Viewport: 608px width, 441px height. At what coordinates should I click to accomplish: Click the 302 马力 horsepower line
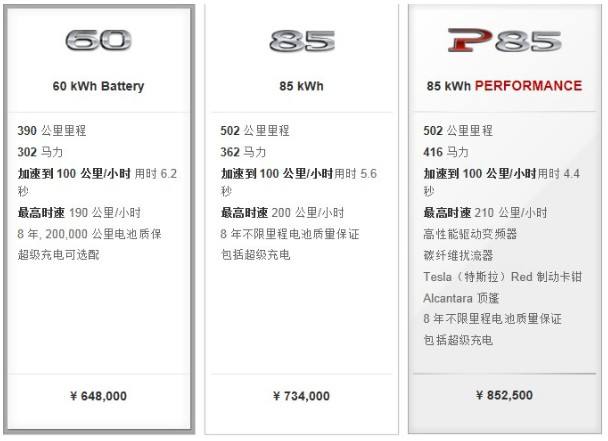[x=40, y=152]
